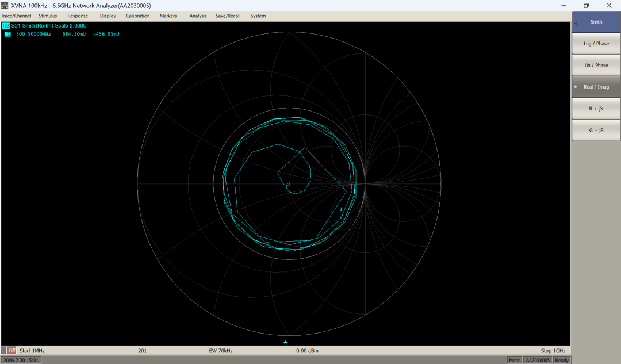Select G + jB Smith format
Screen dimensions: 621x364
596,131
